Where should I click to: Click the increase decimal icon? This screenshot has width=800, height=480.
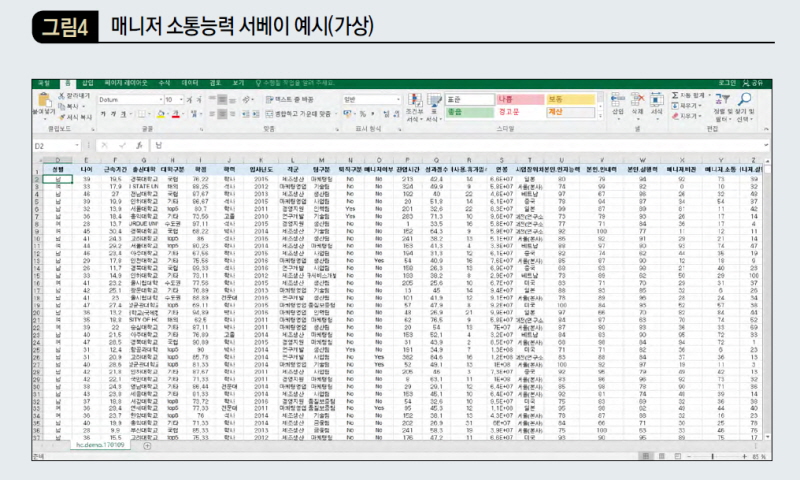386,114
